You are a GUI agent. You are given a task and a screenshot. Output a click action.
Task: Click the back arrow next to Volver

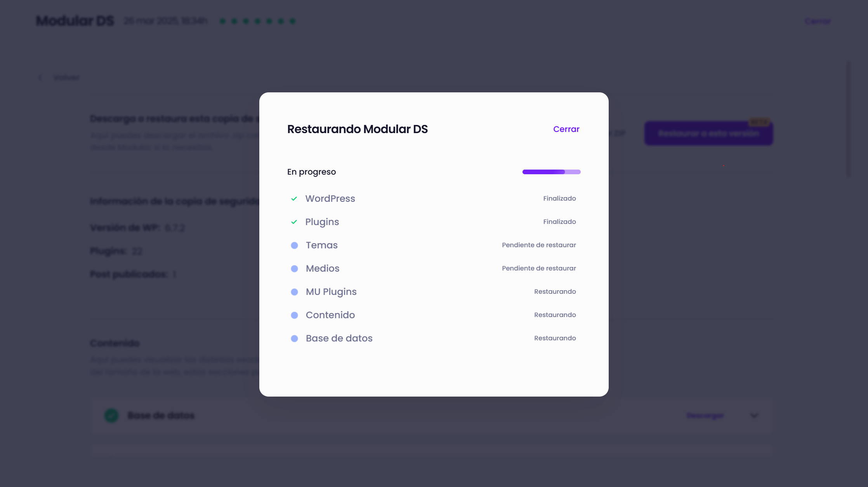pos(40,78)
